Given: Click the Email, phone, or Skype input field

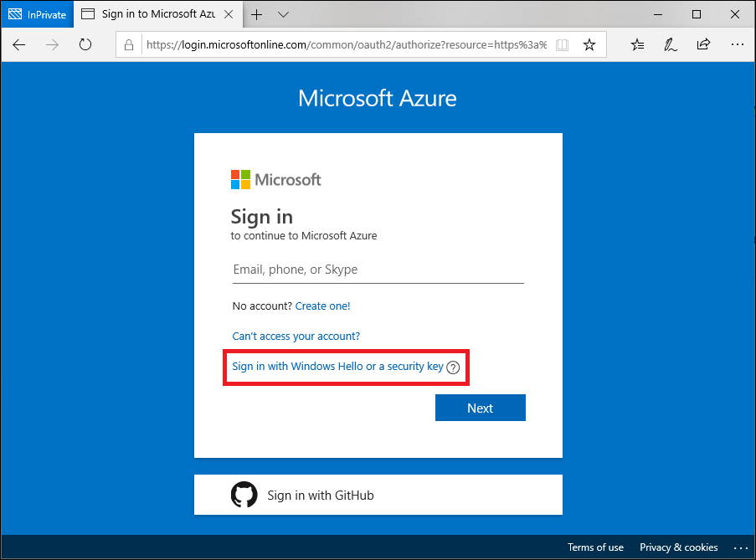Looking at the screenshot, I should [x=378, y=269].
